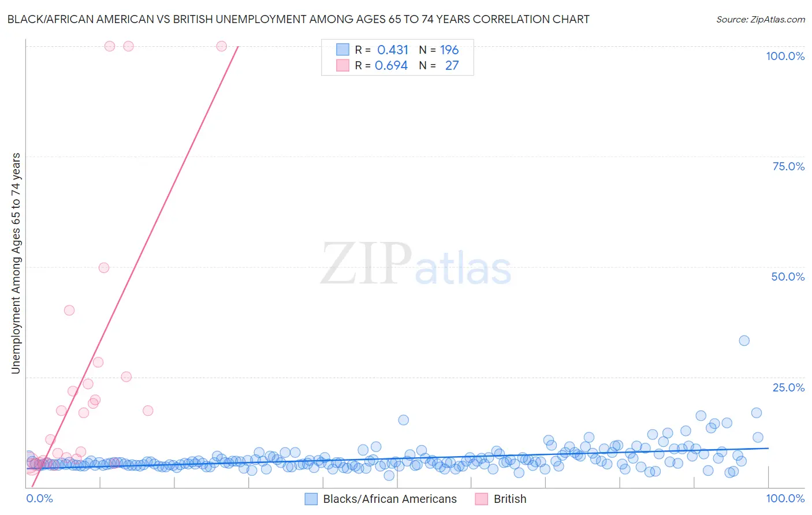The width and height of the screenshot is (812, 515).
Task: Click the pink R = 0.694 swatch
Action: point(342,65)
